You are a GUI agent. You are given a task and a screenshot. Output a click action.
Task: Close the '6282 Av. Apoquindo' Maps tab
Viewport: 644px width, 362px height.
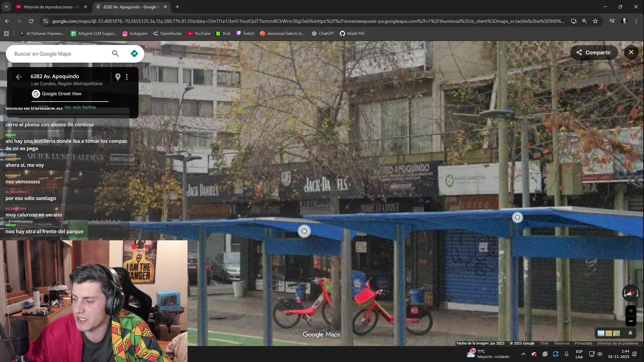[165, 7]
